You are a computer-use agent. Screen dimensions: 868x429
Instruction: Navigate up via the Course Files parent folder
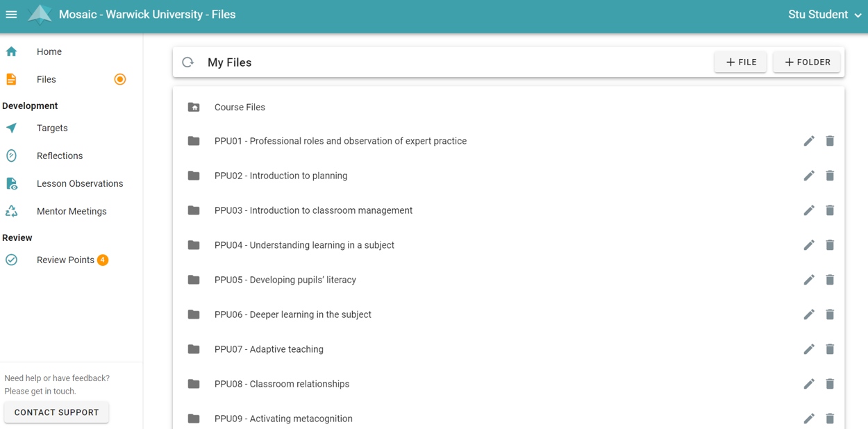tap(240, 107)
